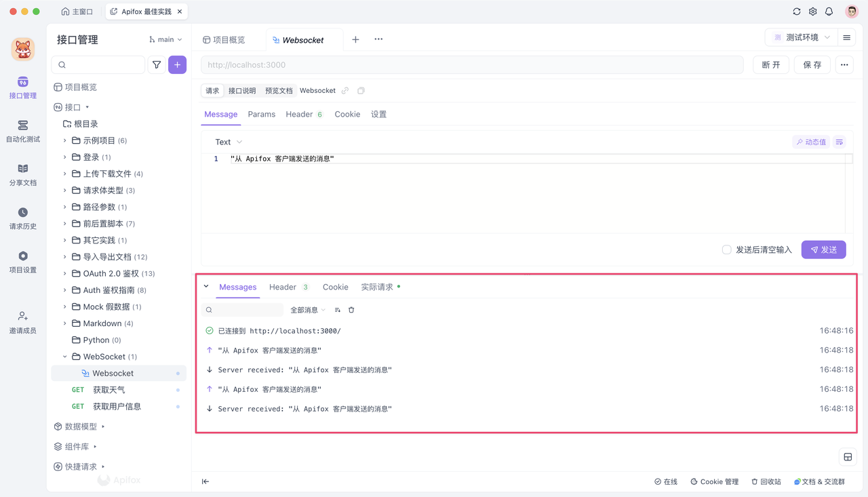
Task: Open 分享文档 in the sidebar
Action: [23, 176]
